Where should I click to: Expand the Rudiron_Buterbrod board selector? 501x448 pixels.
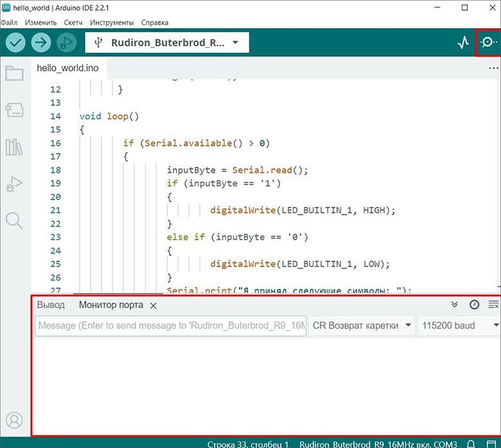(167, 42)
